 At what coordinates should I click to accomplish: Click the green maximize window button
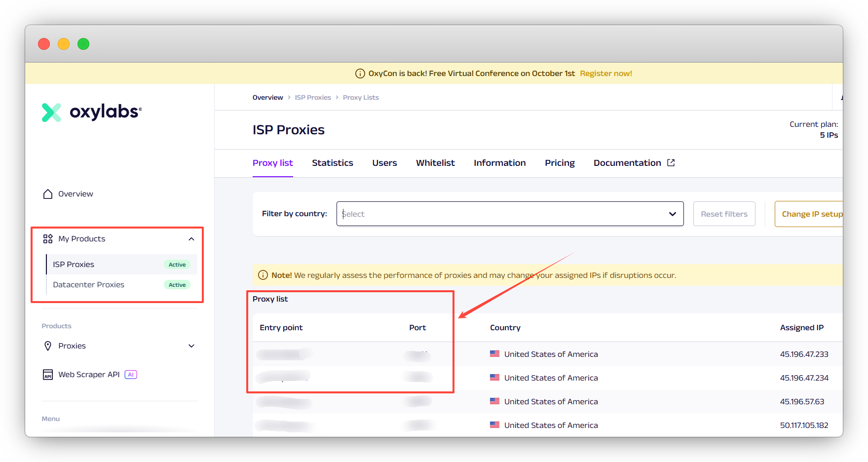coord(83,44)
